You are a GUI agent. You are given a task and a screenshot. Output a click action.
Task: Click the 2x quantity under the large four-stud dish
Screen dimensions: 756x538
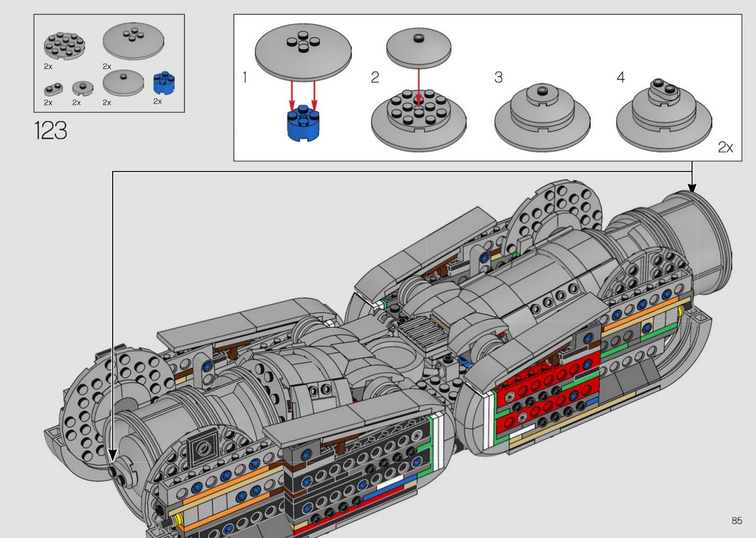coord(107,67)
